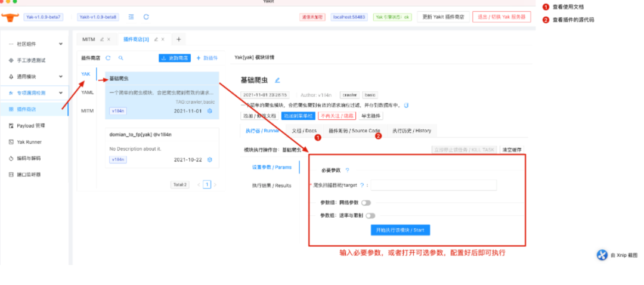
Task: Edit the 基础爬虫 title with the pencil icon
Action: (x=277, y=80)
